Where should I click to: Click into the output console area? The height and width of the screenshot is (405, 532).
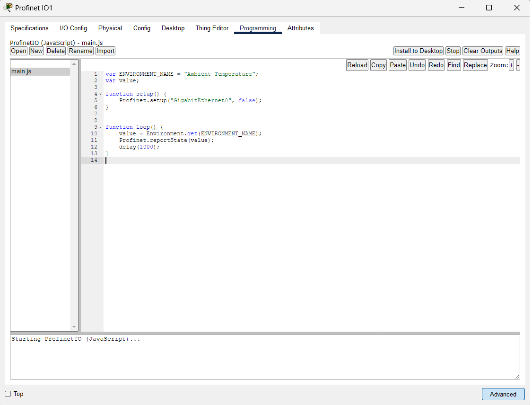click(x=265, y=356)
